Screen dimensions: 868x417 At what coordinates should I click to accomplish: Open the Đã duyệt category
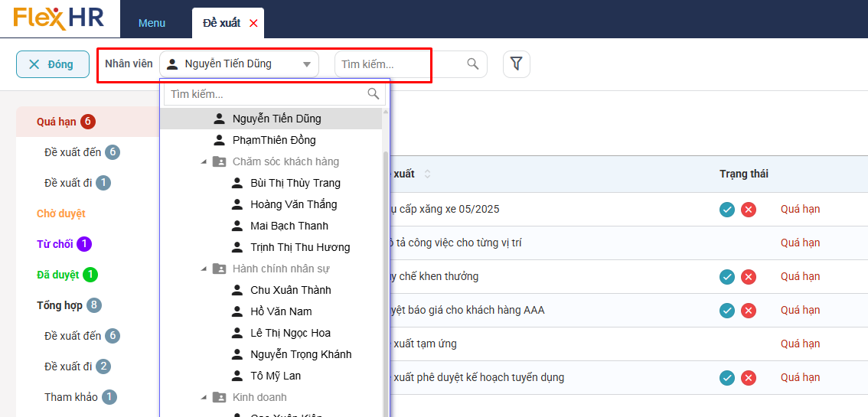pos(57,275)
